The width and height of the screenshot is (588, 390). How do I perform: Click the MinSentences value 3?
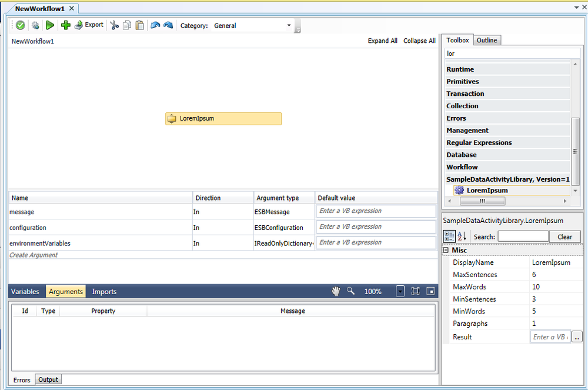tap(556, 299)
